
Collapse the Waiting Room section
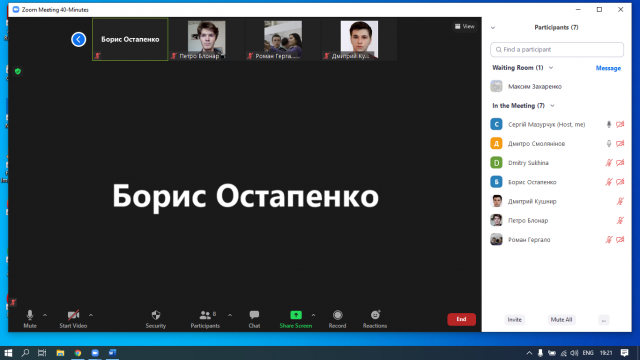coord(551,68)
